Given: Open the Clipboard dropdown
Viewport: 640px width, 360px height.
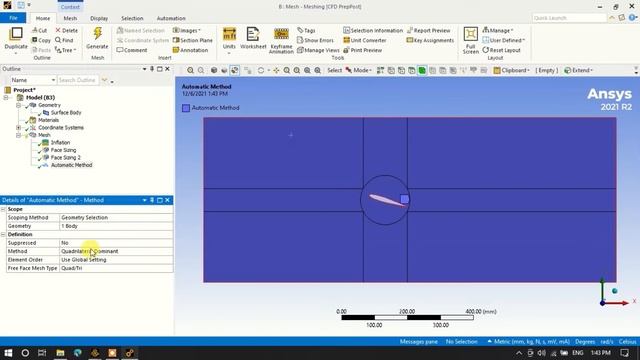Looking at the screenshot, I should click(x=511, y=70).
